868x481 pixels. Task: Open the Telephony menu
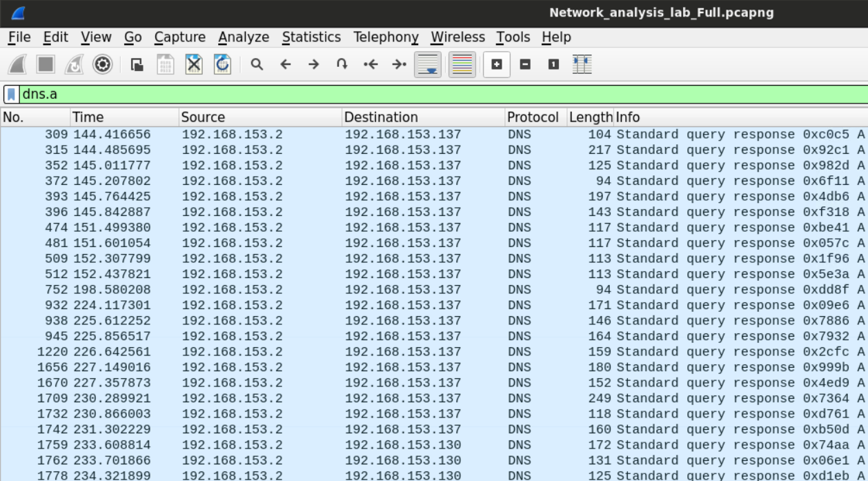(x=386, y=37)
